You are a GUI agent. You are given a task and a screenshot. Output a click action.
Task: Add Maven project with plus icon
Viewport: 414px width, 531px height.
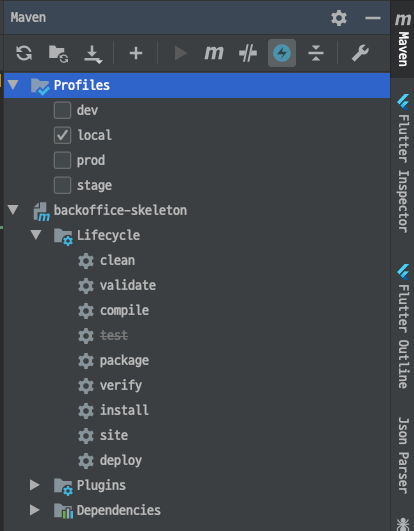[136, 53]
